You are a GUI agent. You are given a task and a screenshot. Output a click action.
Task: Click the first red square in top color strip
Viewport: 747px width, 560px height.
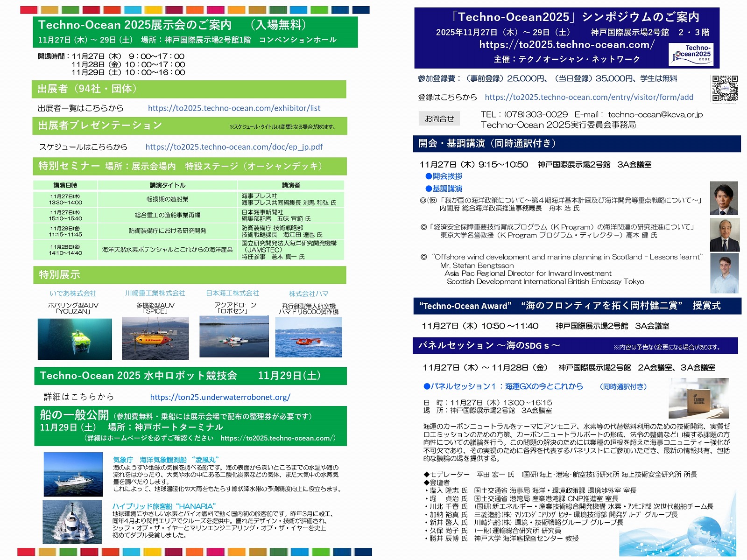(29, 10)
